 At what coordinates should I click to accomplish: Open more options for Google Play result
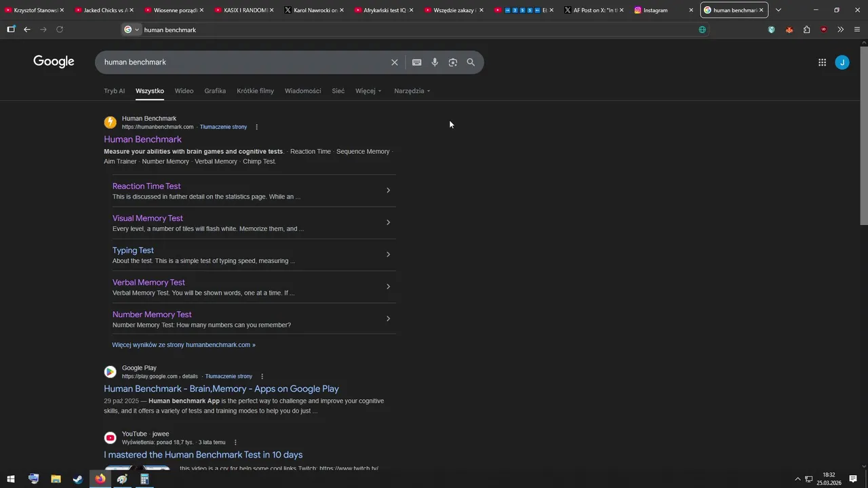point(262,376)
